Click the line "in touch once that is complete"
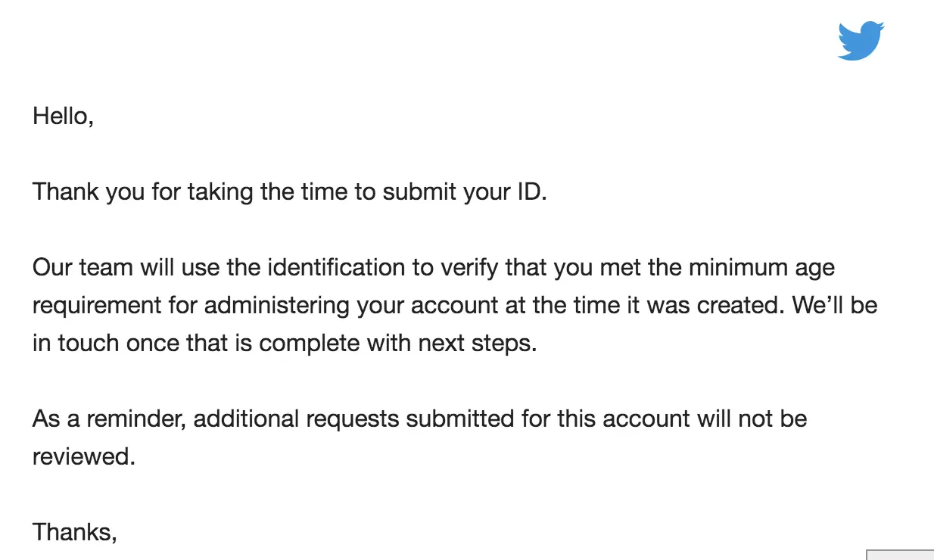 coord(285,344)
